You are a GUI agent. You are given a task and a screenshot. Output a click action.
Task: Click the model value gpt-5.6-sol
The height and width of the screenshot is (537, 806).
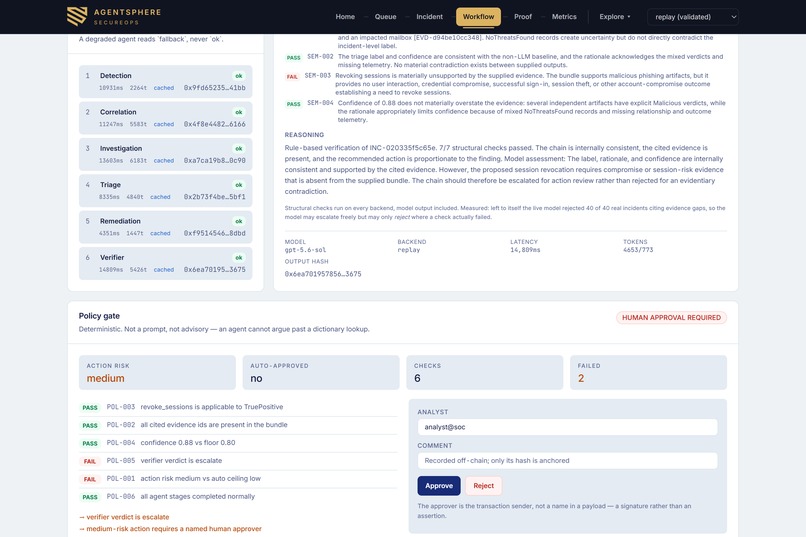(305, 250)
